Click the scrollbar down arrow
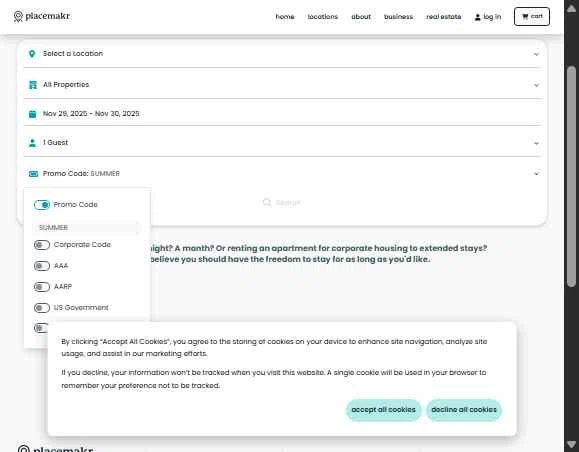The image size is (579, 452). [x=571, y=444]
